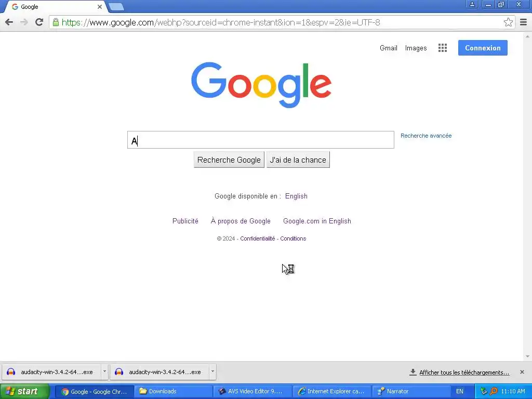Switch to Internet Explorer taskbar item

[332, 392]
